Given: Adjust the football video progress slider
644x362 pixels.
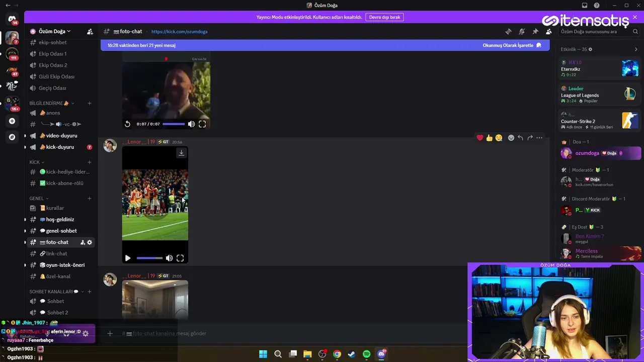Looking at the screenshot, I should pos(149,258).
